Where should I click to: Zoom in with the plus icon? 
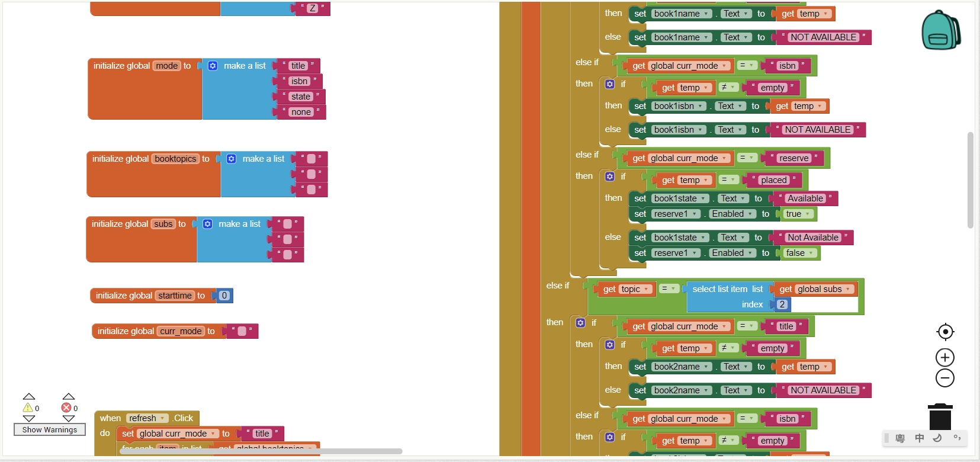coord(945,358)
